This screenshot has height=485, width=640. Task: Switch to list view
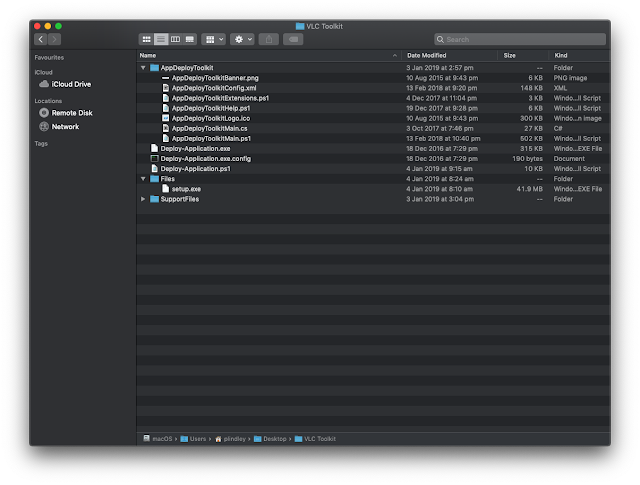pos(161,39)
